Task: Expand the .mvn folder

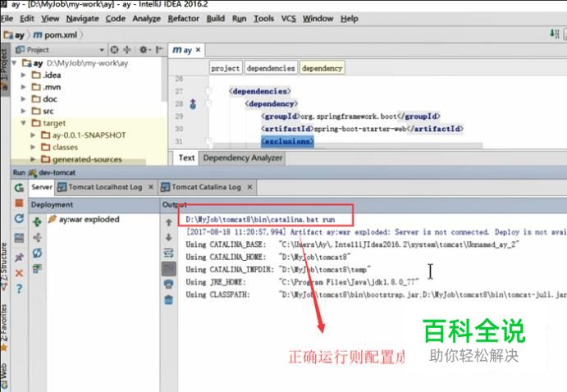Action: click(24, 87)
